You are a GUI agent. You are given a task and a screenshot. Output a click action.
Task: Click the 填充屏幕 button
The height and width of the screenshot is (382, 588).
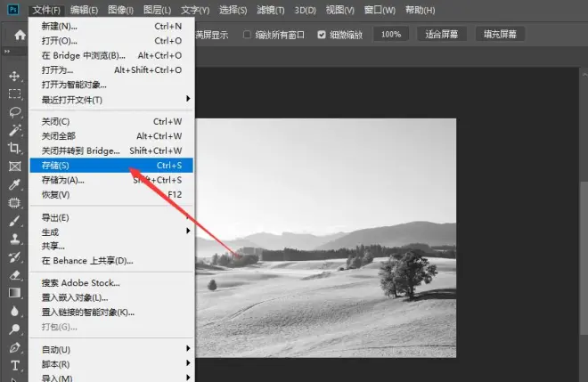500,34
